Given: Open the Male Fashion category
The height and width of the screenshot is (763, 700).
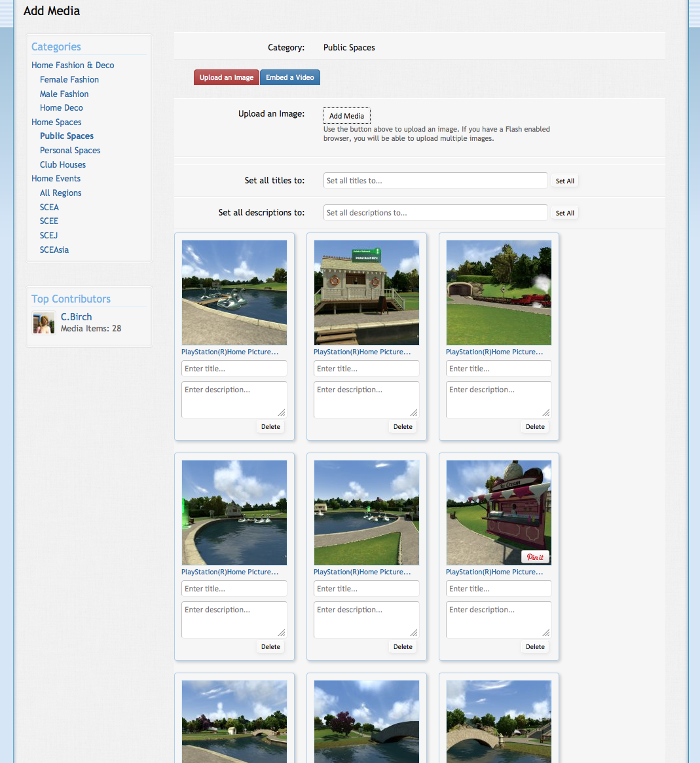Looking at the screenshot, I should point(64,94).
